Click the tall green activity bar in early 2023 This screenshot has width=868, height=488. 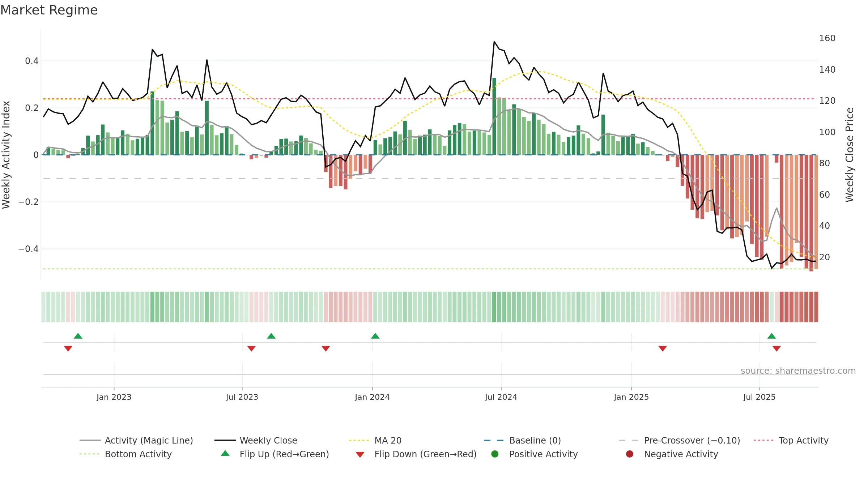click(x=152, y=123)
